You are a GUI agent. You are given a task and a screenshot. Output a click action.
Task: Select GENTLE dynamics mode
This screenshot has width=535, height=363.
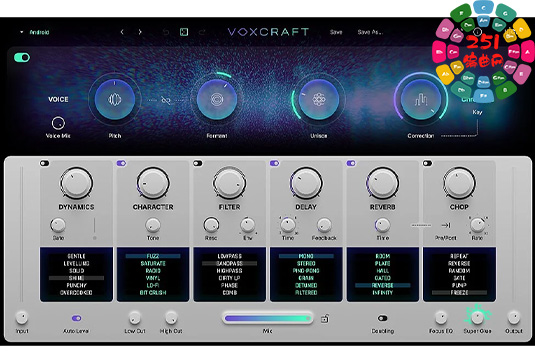pyautogui.click(x=76, y=256)
